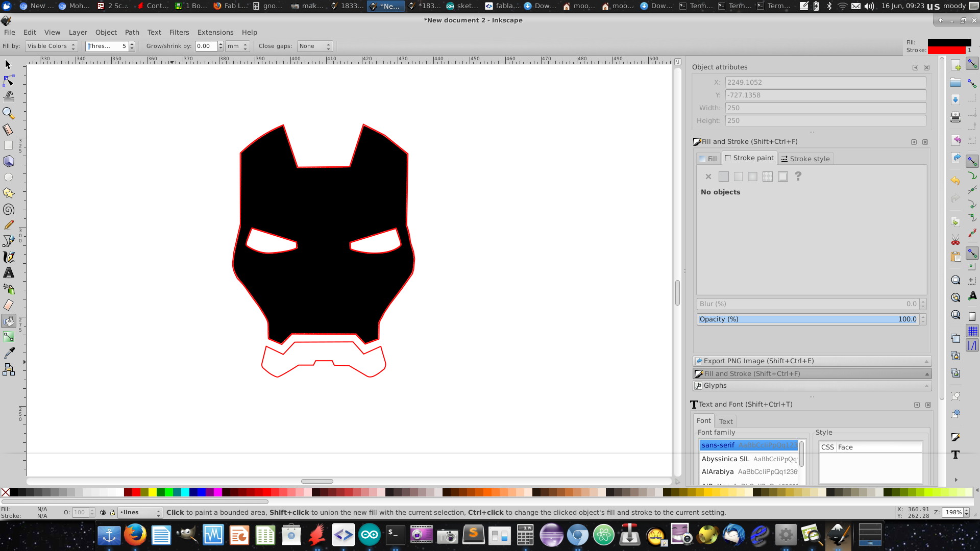Open the Object menu

coord(106,32)
